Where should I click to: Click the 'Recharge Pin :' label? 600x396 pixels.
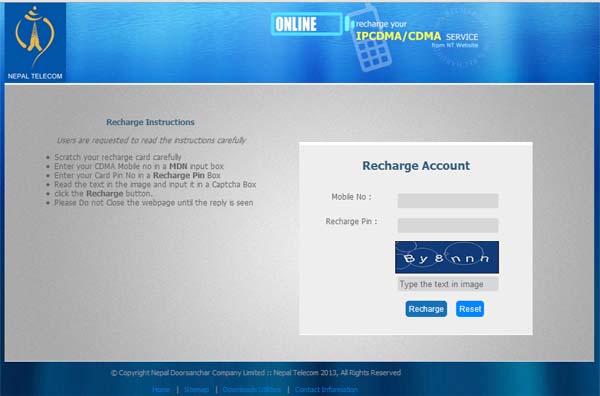(x=351, y=222)
